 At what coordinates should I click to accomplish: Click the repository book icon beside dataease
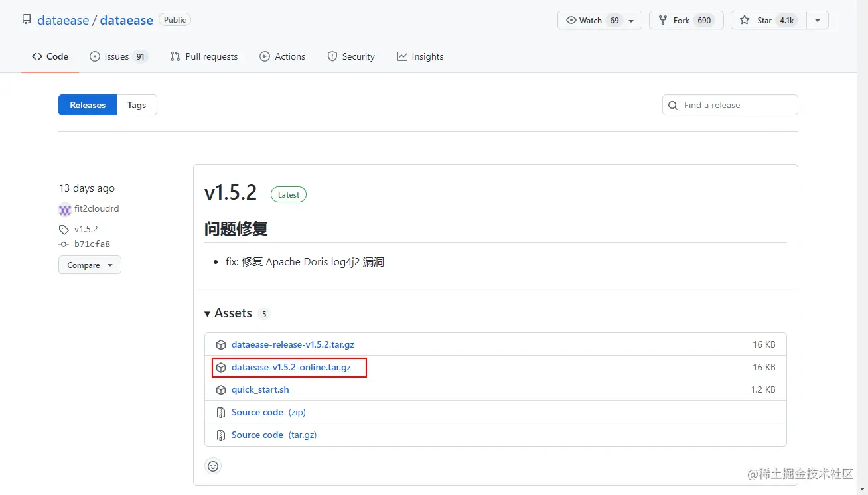coord(27,20)
